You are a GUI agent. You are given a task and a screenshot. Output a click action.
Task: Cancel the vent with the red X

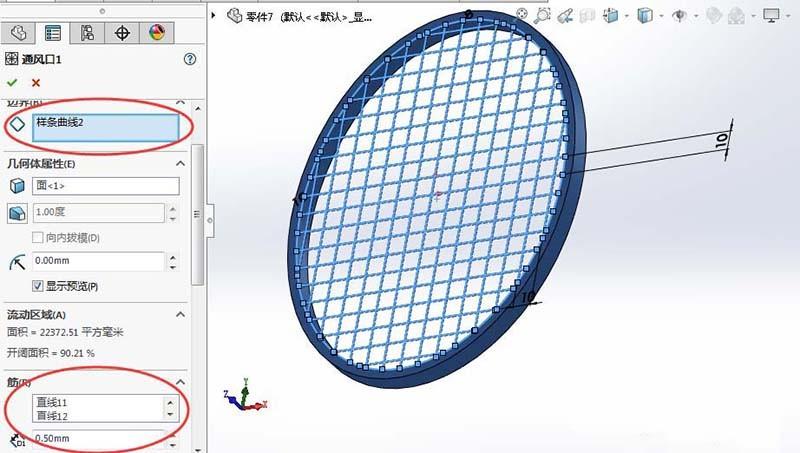click(36, 83)
